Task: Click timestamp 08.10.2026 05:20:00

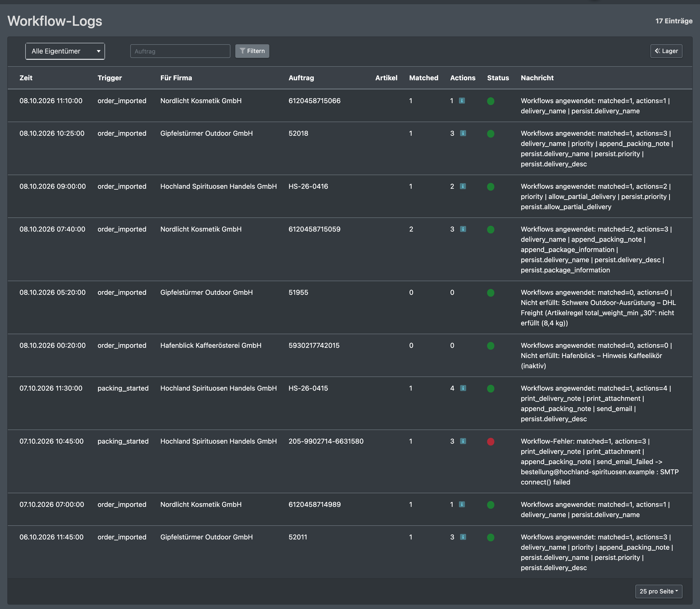Action: [x=53, y=292]
